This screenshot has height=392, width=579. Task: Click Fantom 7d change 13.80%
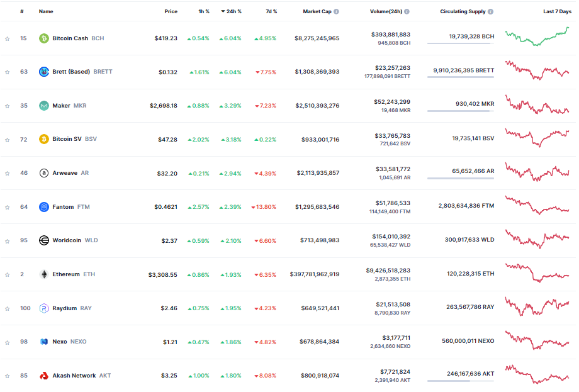click(264, 207)
